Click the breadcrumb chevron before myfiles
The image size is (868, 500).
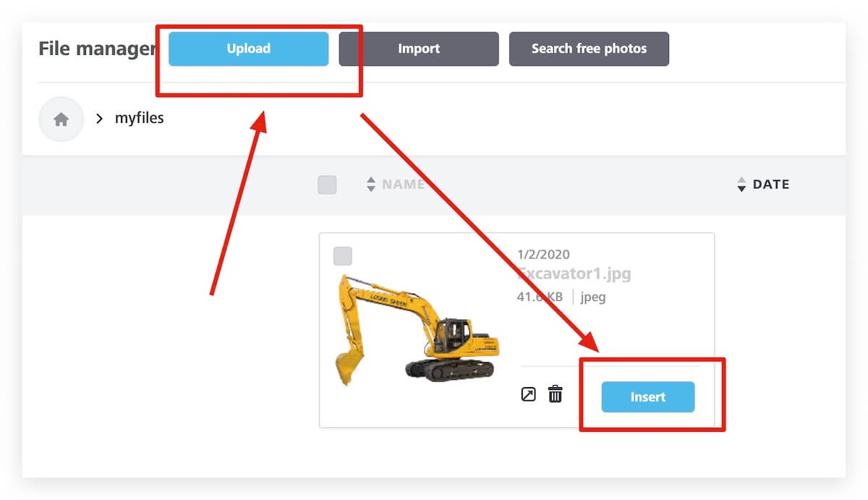click(x=100, y=119)
